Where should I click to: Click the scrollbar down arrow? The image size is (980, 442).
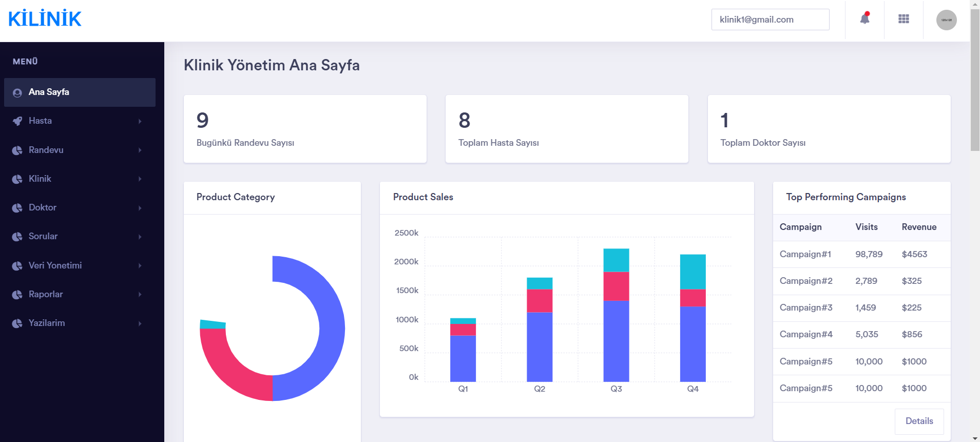click(975, 438)
